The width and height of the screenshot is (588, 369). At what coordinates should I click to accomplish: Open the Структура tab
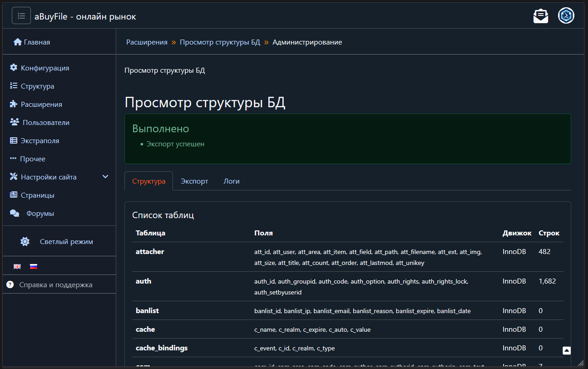149,181
